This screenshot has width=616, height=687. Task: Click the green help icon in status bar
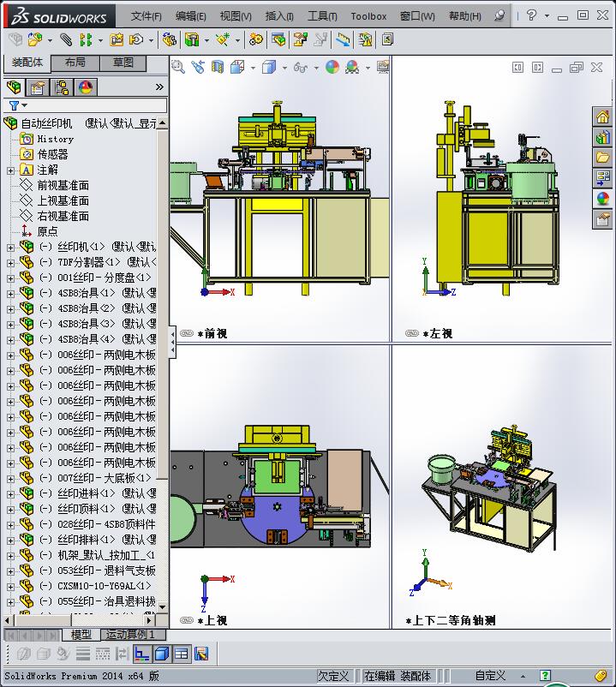tap(545, 676)
